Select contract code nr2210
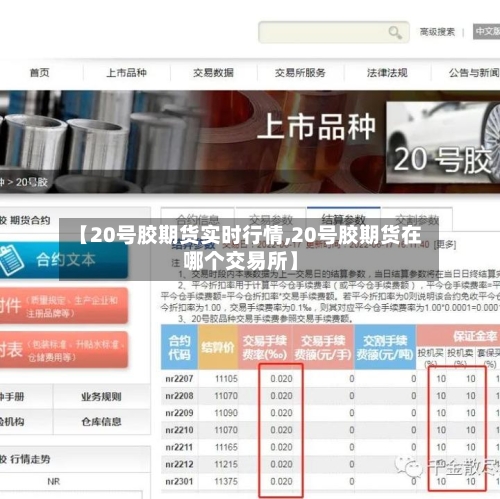 click(x=179, y=430)
